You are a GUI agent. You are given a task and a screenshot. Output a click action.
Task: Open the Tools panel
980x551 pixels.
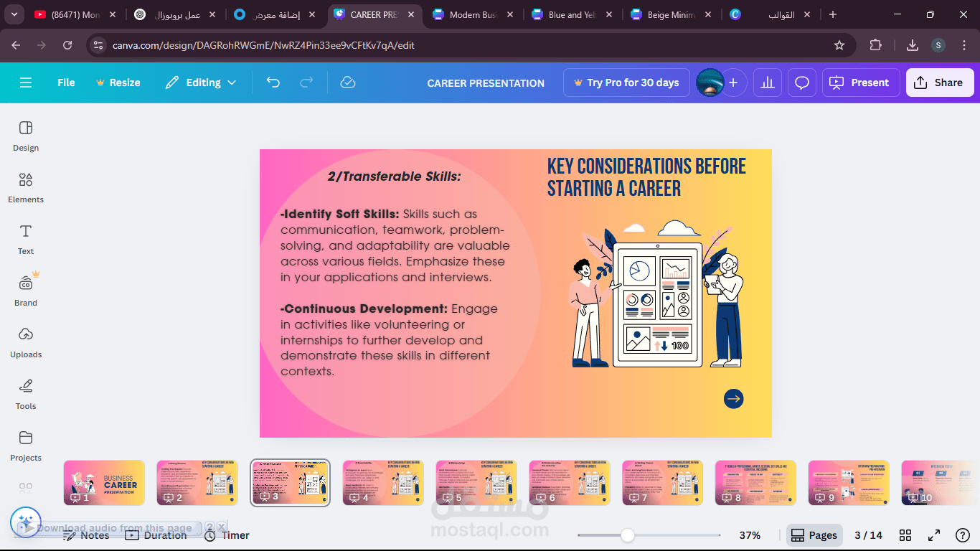[x=26, y=394]
